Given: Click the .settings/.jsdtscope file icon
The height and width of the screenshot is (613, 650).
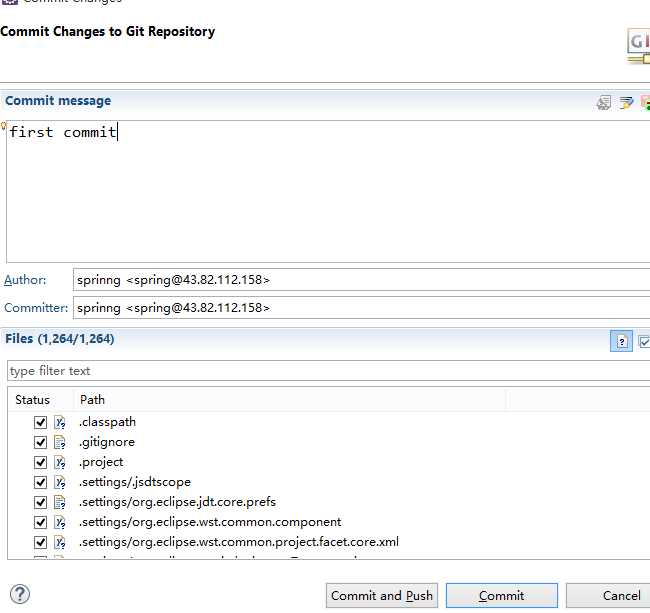Looking at the screenshot, I should coord(60,482).
